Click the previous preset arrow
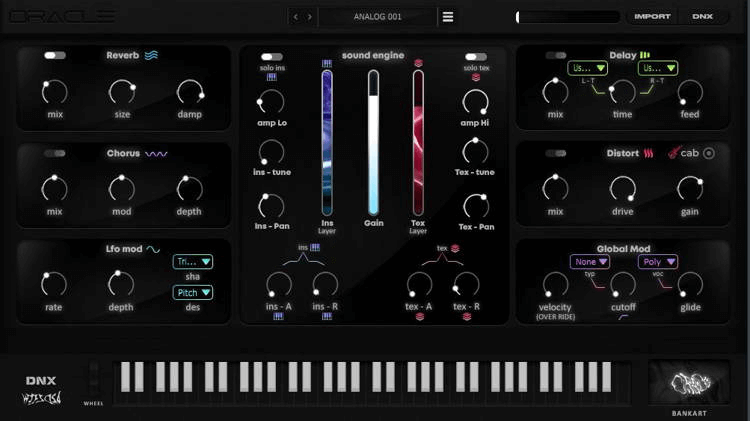750x421 pixels. pos(296,17)
